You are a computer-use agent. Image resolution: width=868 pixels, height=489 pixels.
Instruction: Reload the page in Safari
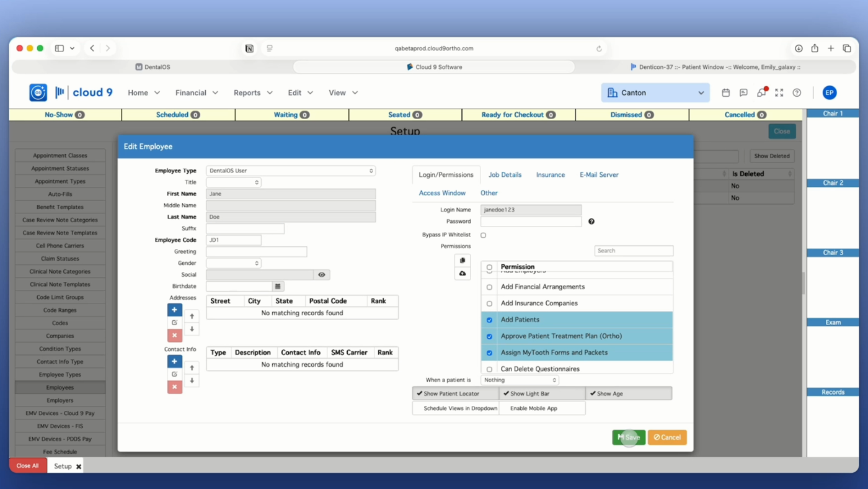pyautogui.click(x=599, y=48)
